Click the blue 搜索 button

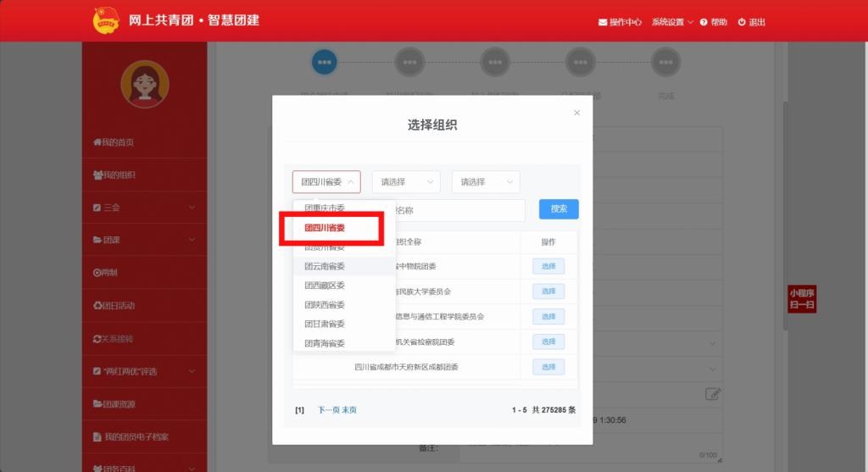[559, 209]
